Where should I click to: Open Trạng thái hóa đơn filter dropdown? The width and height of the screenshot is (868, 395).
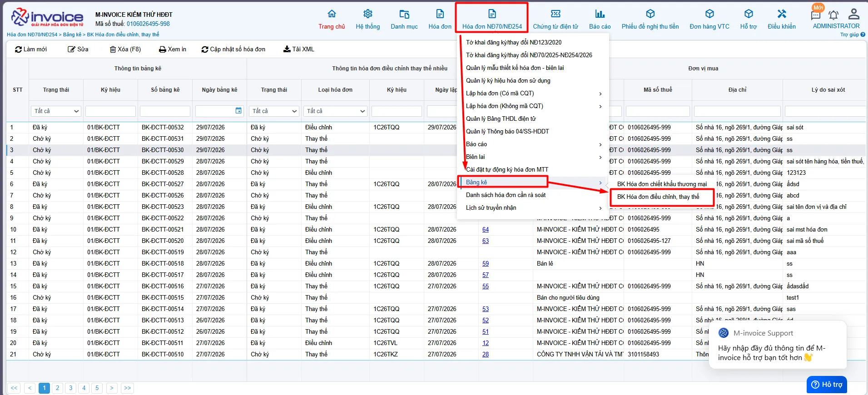click(x=274, y=111)
